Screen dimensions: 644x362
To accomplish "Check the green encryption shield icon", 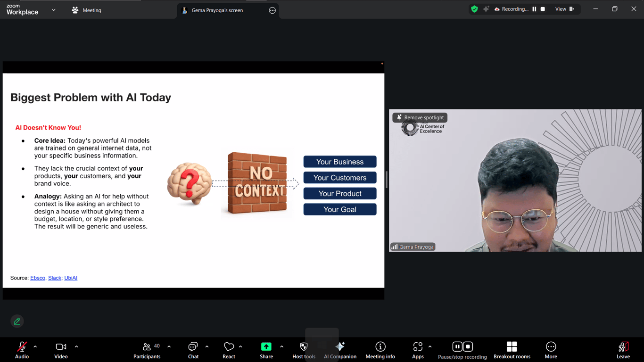I will 474,9.
